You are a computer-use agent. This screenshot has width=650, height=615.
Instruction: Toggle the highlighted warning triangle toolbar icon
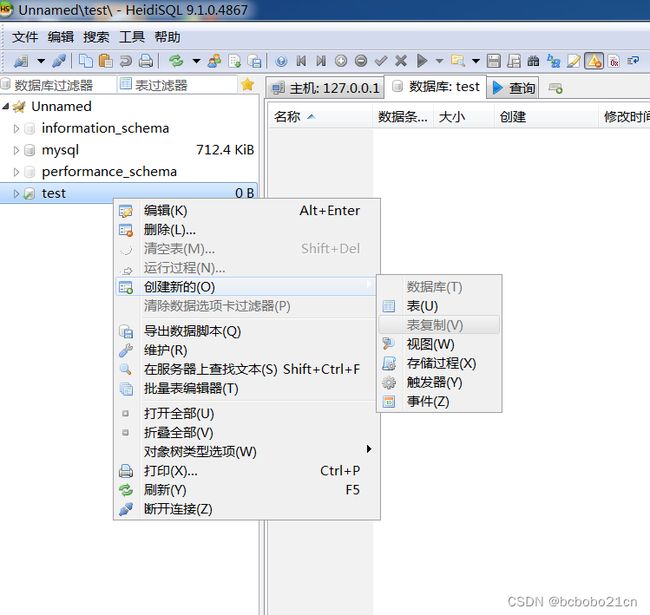[594, 61]
